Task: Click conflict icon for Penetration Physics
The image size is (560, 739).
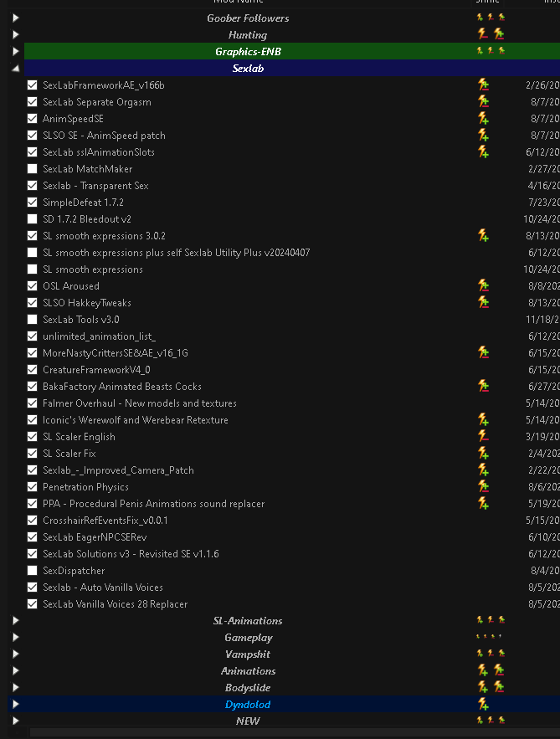Action: pyautogui.click(x=483, y=486)
